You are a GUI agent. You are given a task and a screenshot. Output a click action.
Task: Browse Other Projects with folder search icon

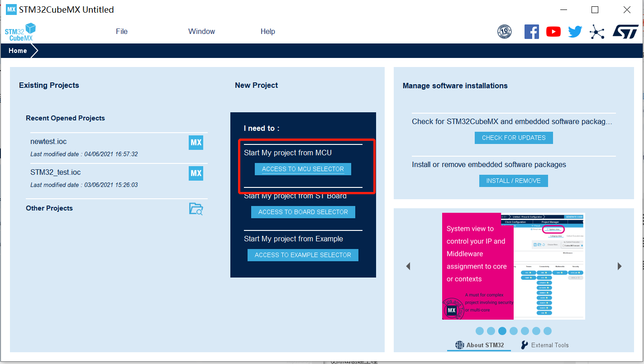[196, 209]
